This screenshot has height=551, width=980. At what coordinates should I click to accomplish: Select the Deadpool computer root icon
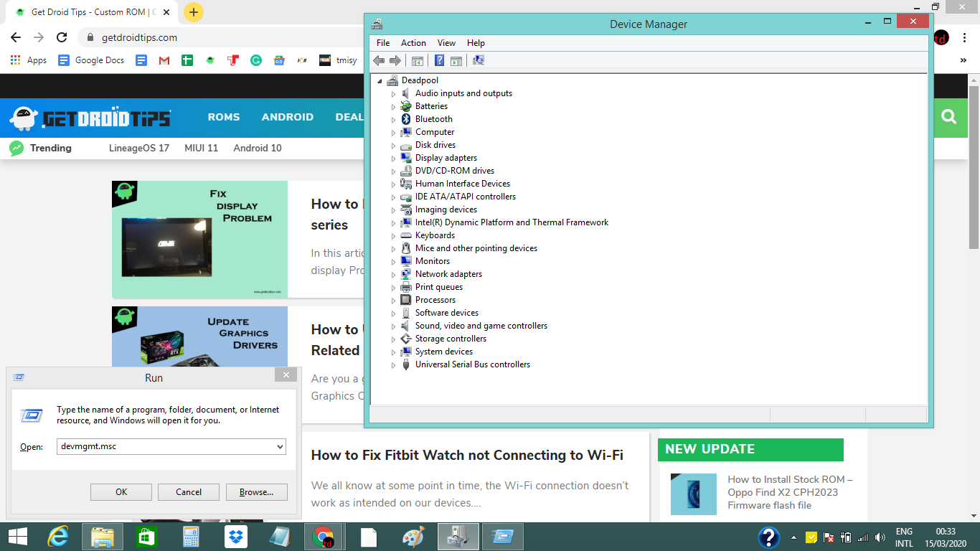tap(392, 80)
